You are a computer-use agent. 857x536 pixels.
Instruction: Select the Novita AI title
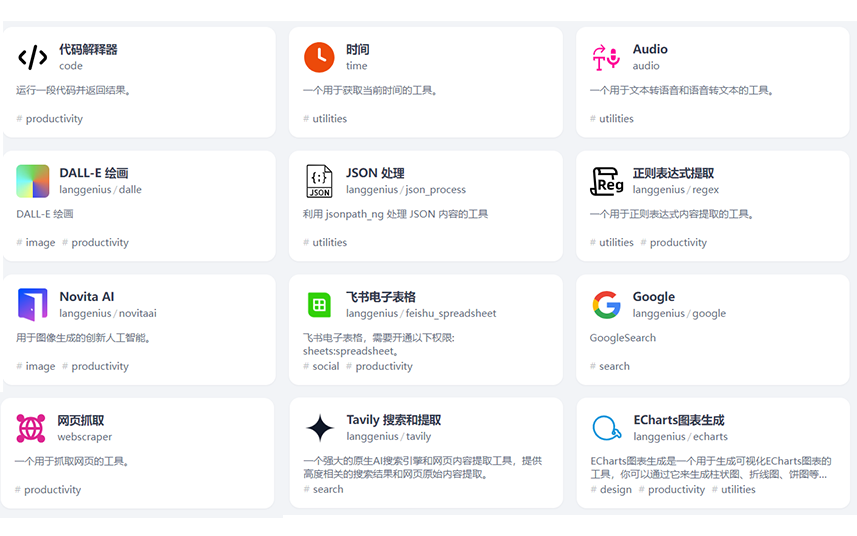(87, 297)
